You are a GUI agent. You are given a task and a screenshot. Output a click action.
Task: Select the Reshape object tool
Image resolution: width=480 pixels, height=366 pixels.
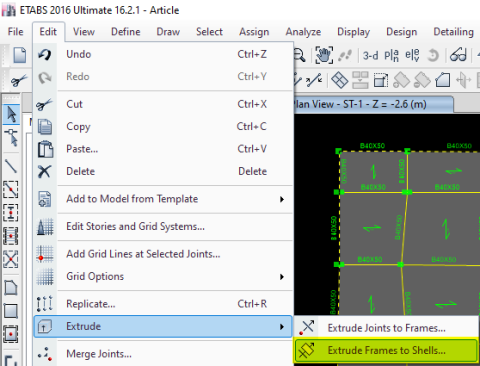[11, 137]
